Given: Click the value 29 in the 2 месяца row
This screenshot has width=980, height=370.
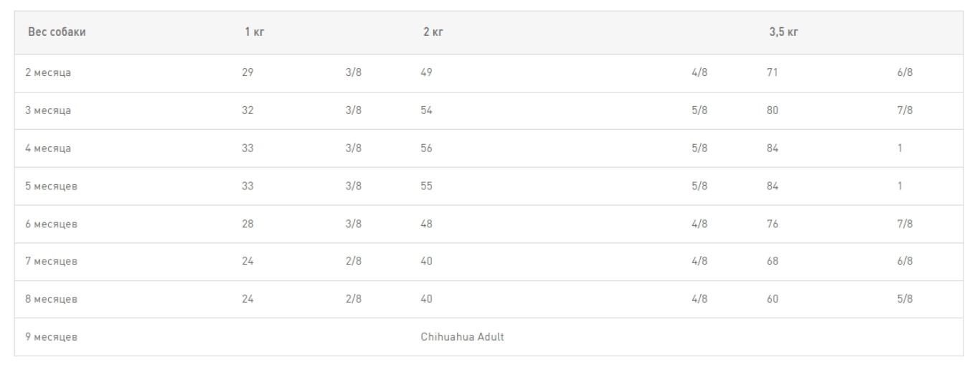Looking at the screenshot, I should 248,73.
